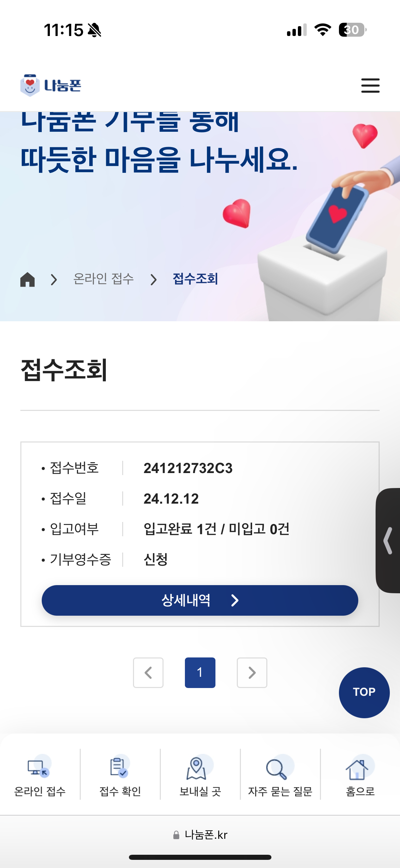
Task: Open the hamburger menu
Action: 370,85
